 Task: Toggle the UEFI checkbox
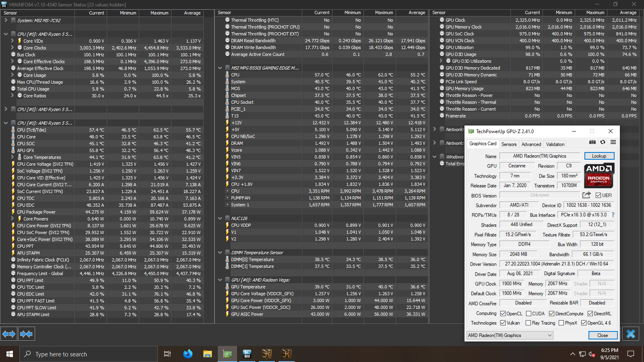point(599,195)
